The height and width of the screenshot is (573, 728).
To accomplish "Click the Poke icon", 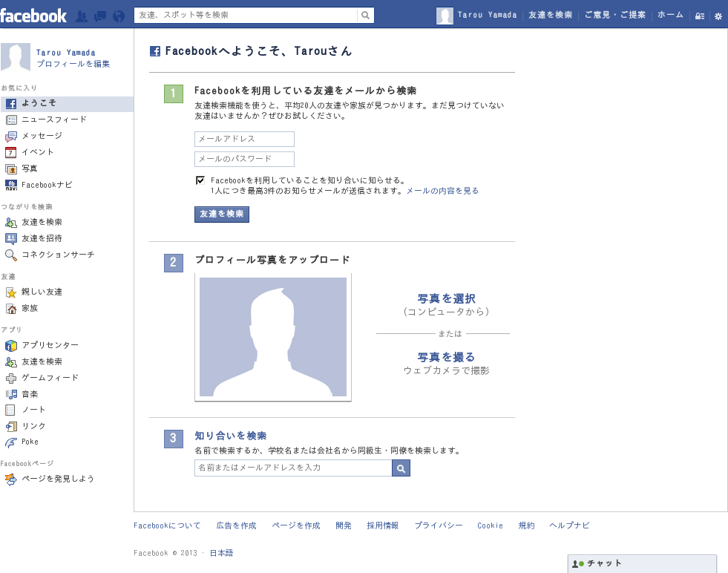I will (11, 442).
